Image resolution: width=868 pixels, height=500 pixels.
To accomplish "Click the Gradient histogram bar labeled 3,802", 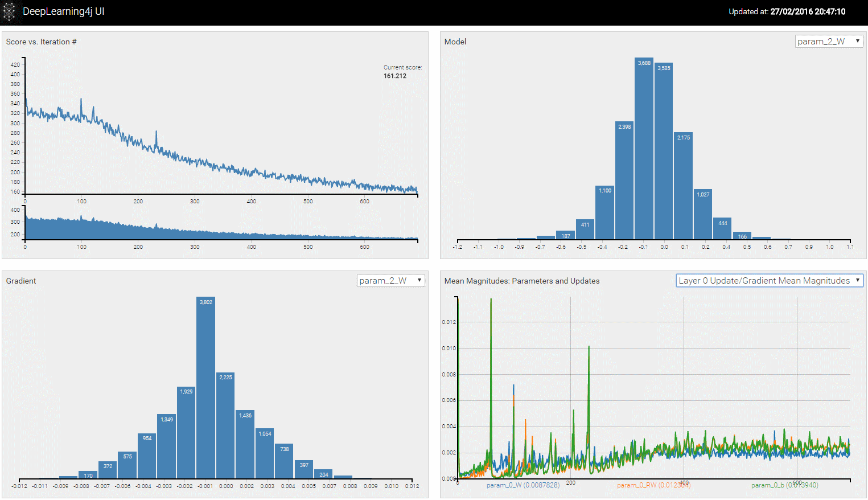I will pyautogui.click(x=206, y=387).
